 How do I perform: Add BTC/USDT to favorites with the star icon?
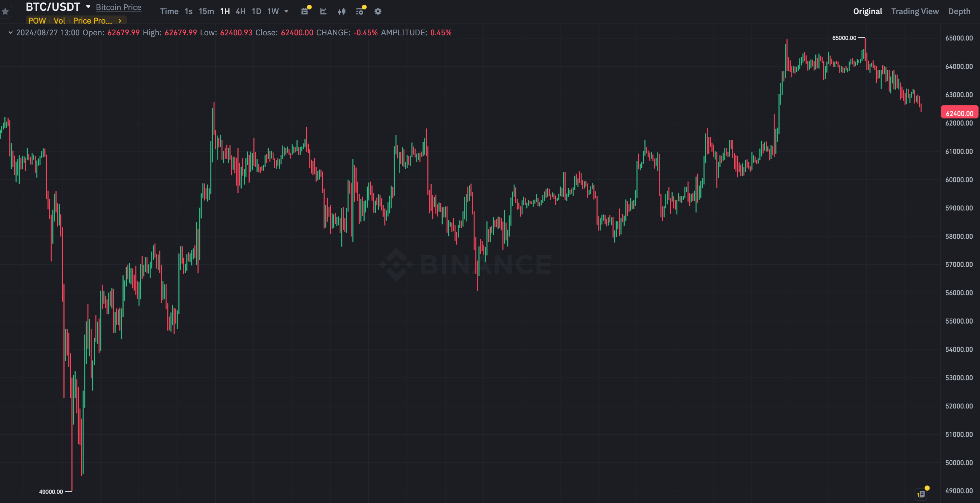[x=5, y=11]
